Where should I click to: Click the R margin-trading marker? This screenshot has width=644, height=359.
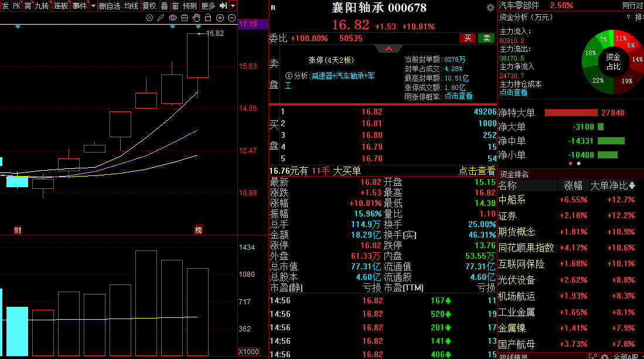(273, 8)
